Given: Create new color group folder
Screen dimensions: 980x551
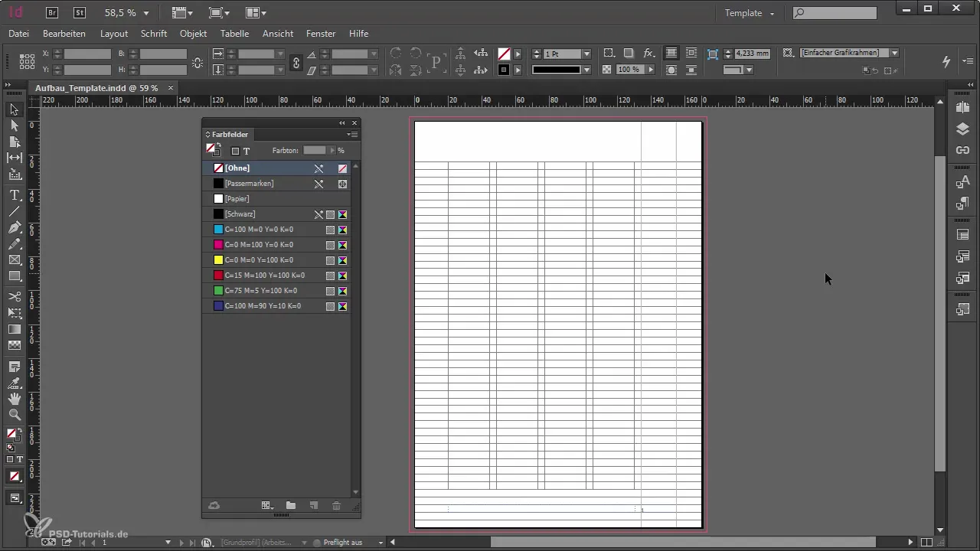Looking at the screenshot, I should pyautogui.click(x=291, y=505).
